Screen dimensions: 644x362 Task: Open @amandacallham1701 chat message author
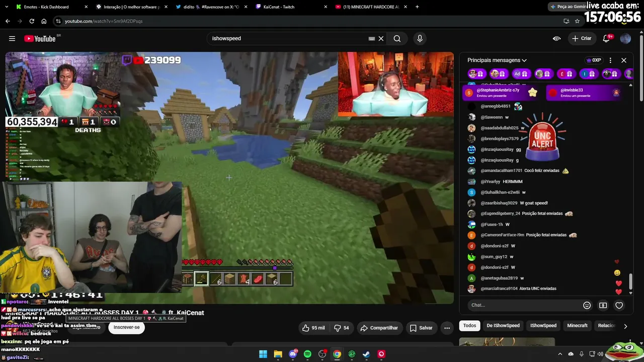[x=501, y=171]
